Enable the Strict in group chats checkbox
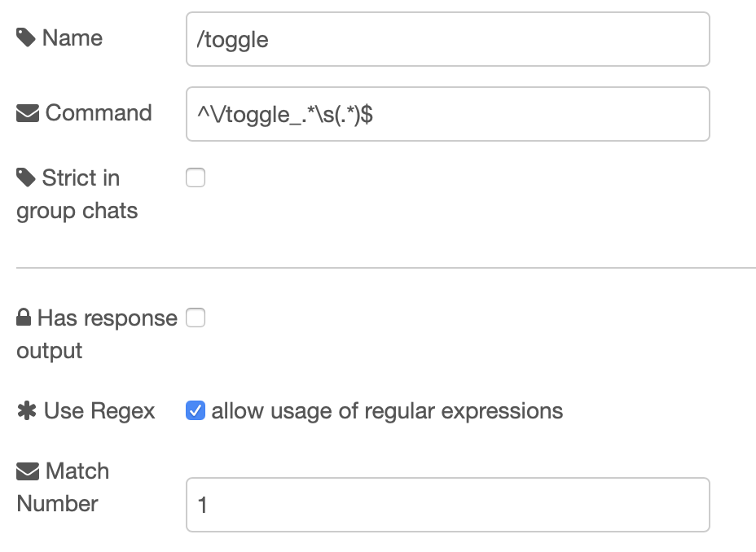This screenshot has width=756, height=552. pos(196,177)
